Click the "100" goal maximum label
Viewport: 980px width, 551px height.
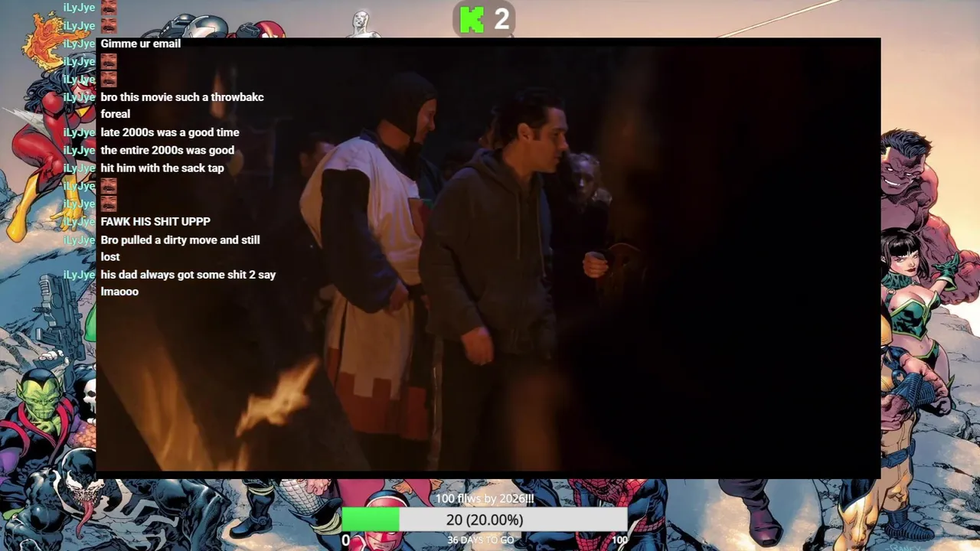click(619, 540)
